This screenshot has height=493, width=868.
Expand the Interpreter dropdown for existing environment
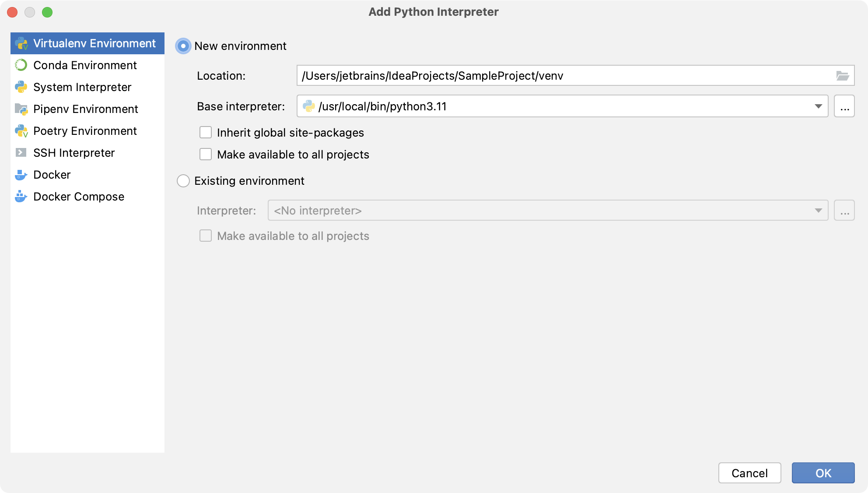(818, 210)
